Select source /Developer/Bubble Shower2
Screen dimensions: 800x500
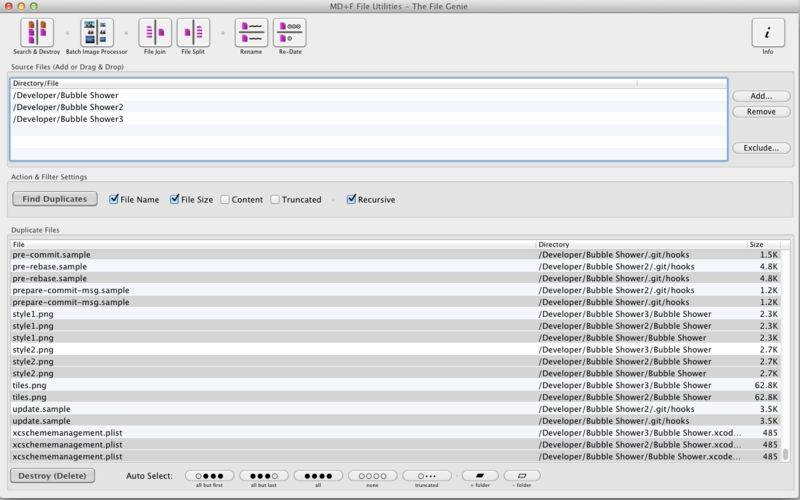point(368,107)
